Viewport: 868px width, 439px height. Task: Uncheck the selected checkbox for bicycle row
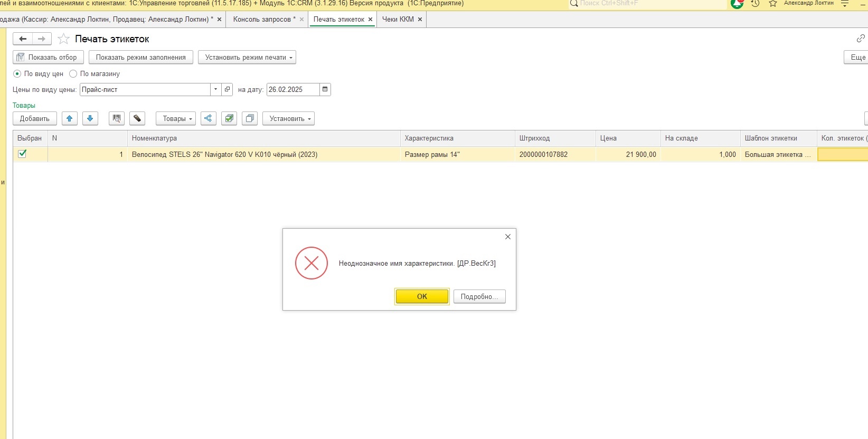tap(22, 154)
